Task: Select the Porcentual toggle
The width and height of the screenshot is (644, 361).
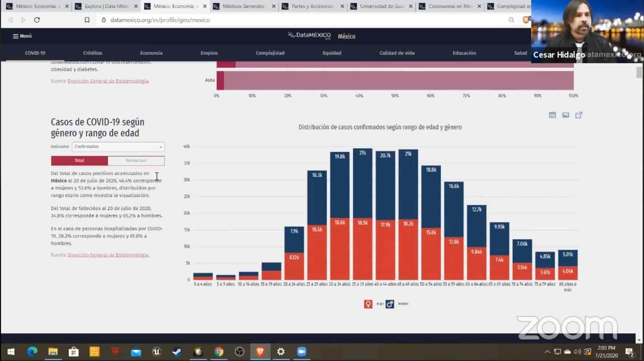Action: (x=136, y=160)
